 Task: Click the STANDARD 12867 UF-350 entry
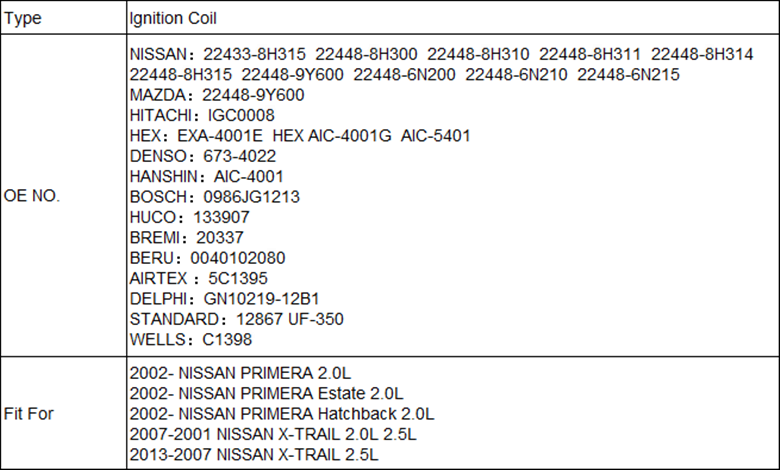point(236,319)
